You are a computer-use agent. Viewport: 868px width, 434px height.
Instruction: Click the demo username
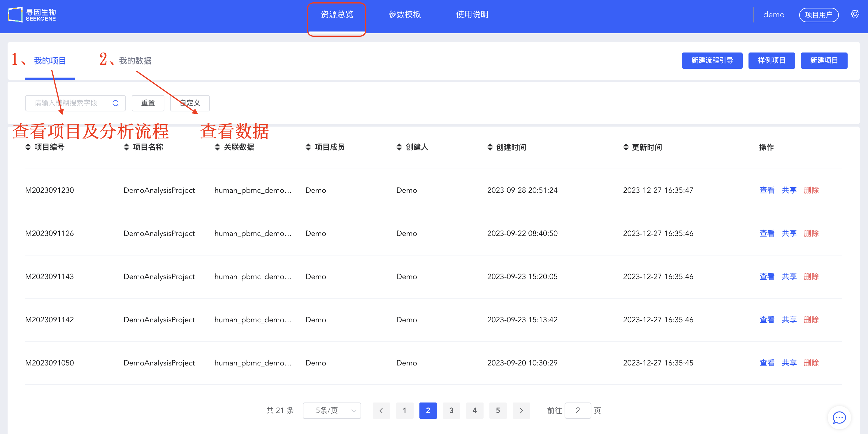pyautogui.click(x=774, y=15)
